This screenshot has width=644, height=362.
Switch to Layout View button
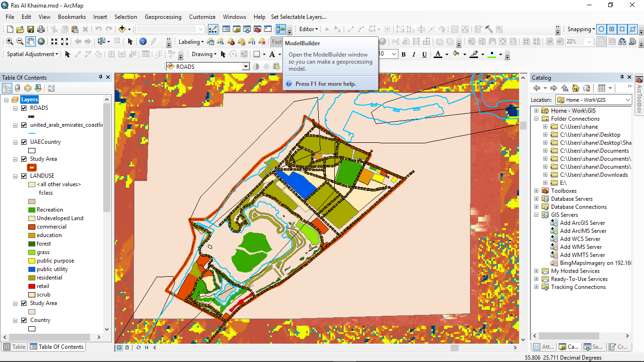click(x=127, y=347)
